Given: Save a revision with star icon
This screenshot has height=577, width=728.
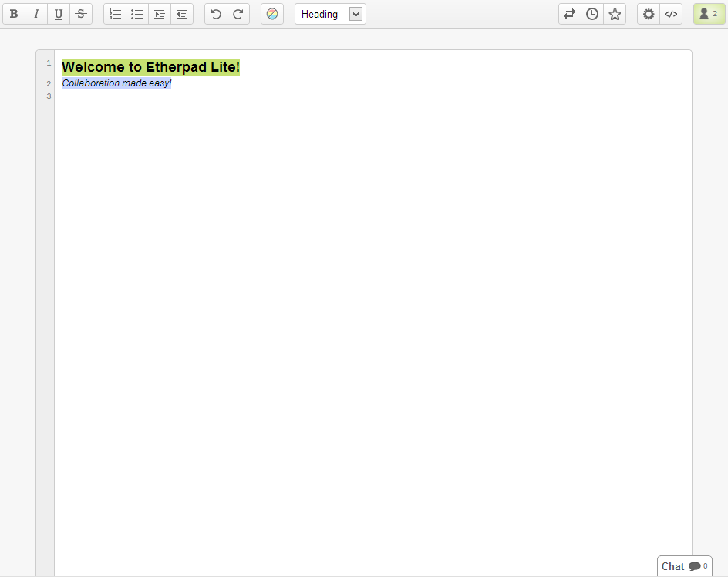Looking at the screenshot, I should [615, 14].
